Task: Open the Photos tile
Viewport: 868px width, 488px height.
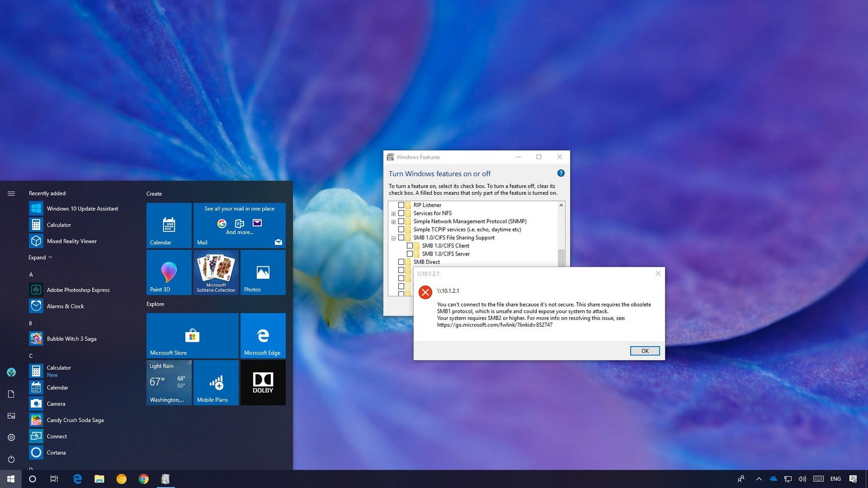Action: point(263,272)
